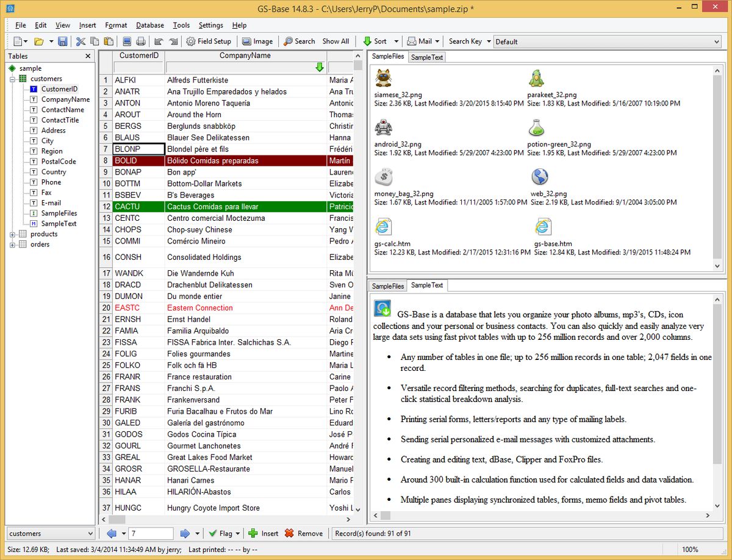The image size is (732, 560).
Task: Open the Field Setup tool
Action: [x=209, y=41]
